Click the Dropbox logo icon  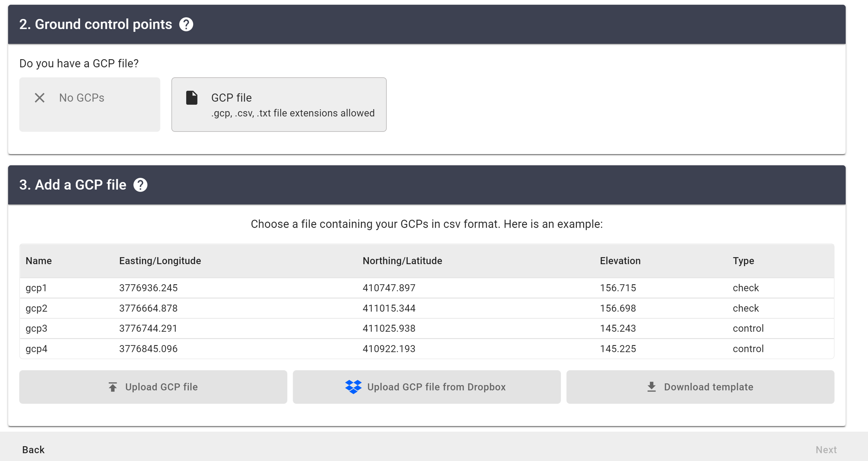pos(353,387)
